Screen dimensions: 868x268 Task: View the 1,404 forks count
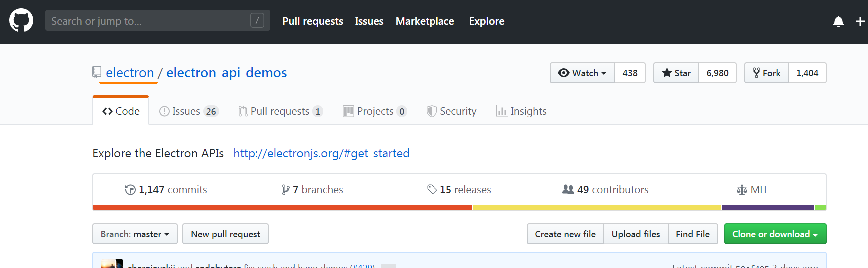click(807, 73)
